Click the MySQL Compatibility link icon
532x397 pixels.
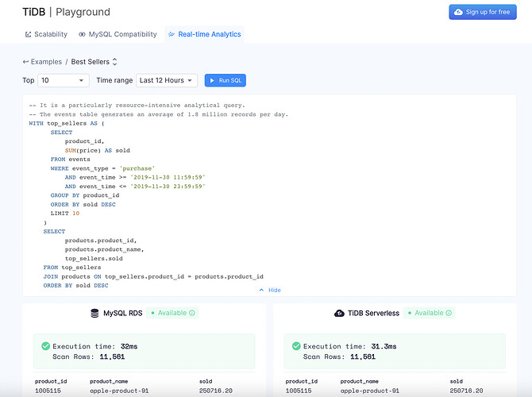pyautogui.click(x=82, y=34)
